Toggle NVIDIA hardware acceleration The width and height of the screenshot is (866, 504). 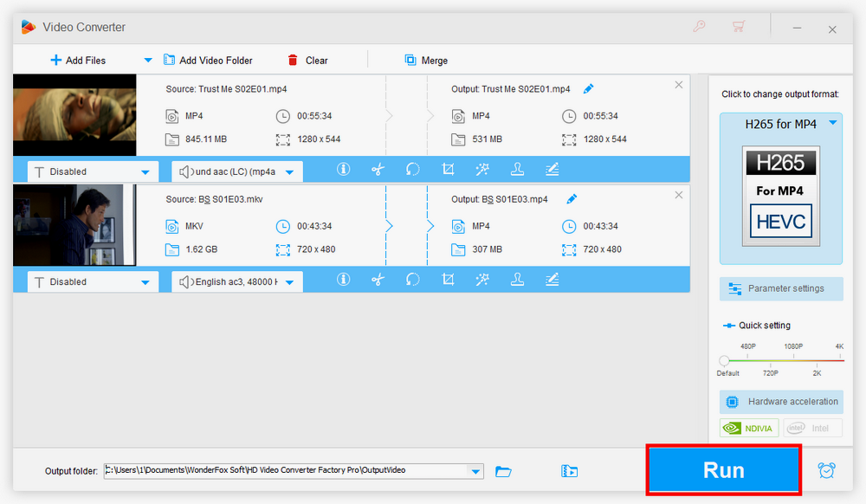[749, 428]
